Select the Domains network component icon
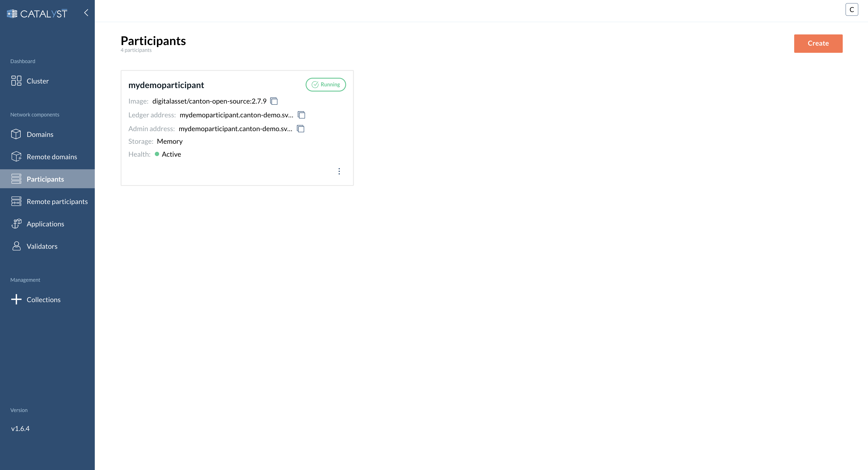868x470 pixels. coord(16,134)
